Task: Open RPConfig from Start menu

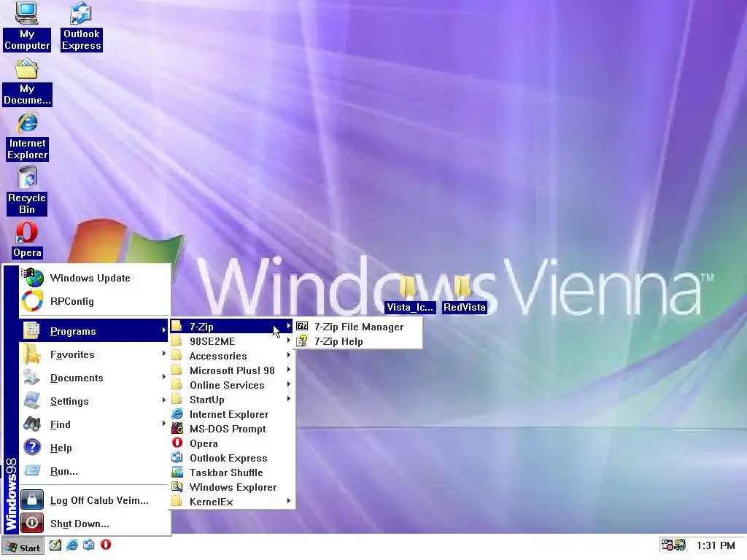Action: coord(94,301)
